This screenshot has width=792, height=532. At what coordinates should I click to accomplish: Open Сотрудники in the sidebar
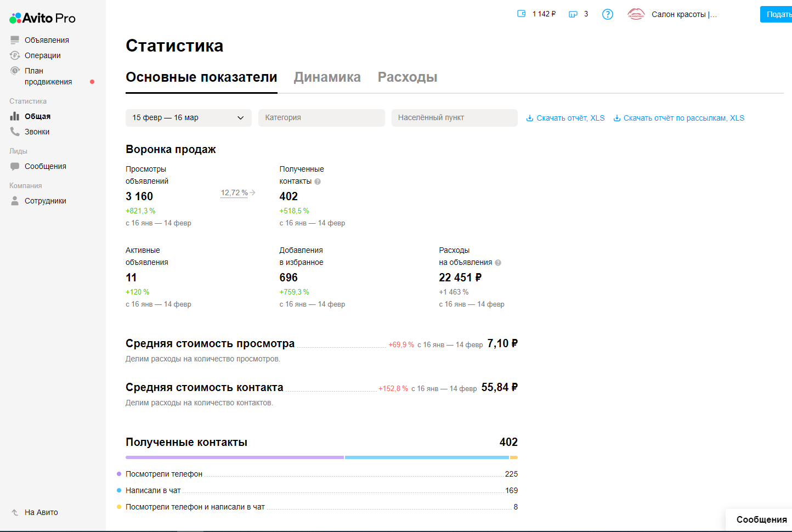click(46, 201)
